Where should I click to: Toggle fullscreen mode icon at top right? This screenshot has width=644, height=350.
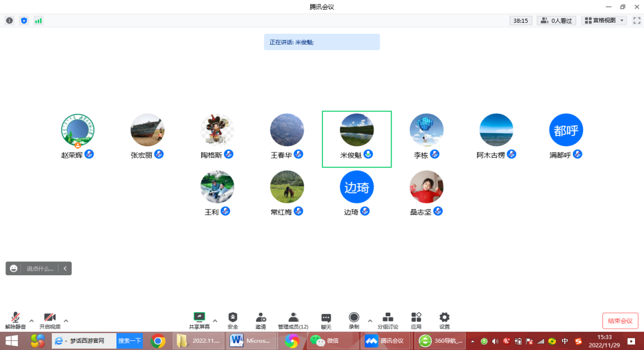(x=637, y=20)
